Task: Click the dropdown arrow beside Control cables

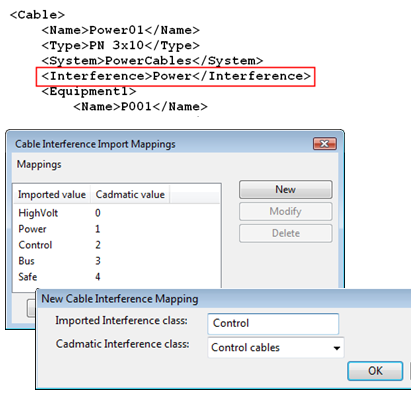Action: pyautogui.click(x=337, y=348)
